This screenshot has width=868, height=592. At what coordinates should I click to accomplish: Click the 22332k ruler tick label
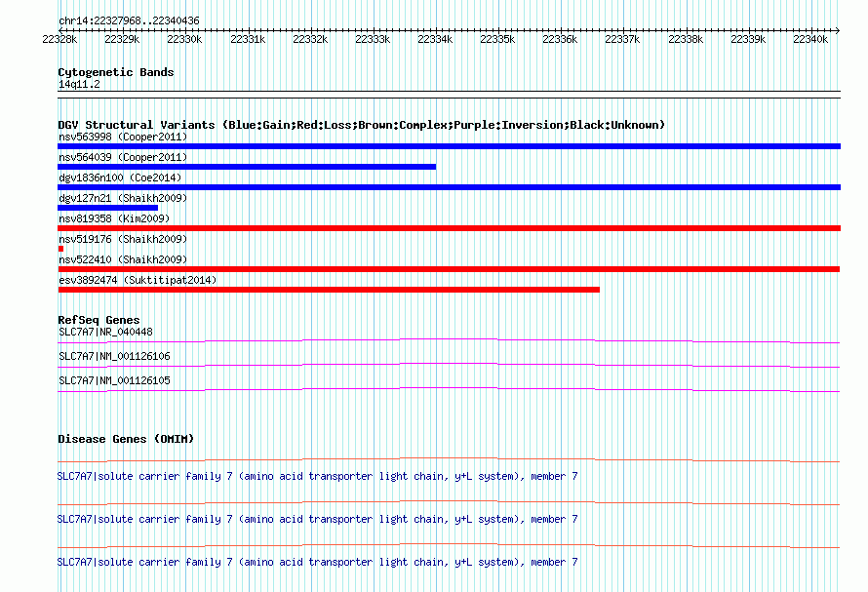pos(310,39)
